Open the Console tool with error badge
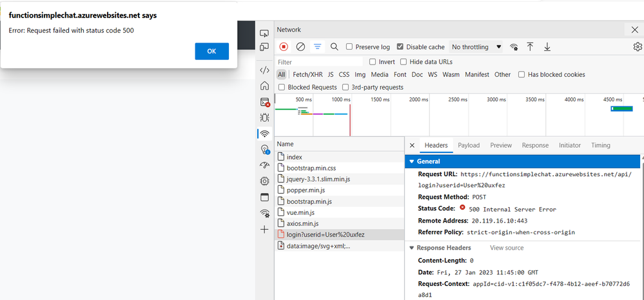Image resolution: width=644 pixels, height=300 pixels. click(x=265, y=102)
